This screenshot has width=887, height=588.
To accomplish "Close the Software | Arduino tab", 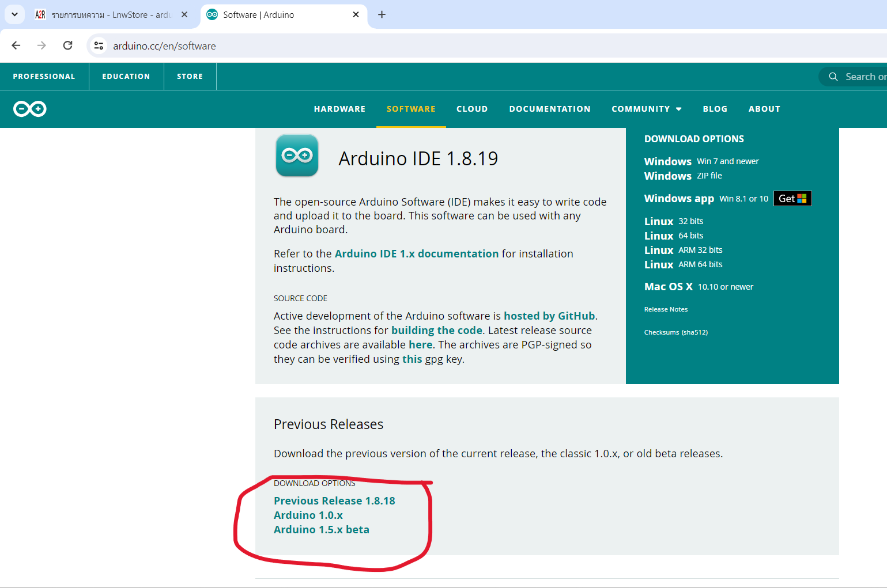I will point(356,14).
